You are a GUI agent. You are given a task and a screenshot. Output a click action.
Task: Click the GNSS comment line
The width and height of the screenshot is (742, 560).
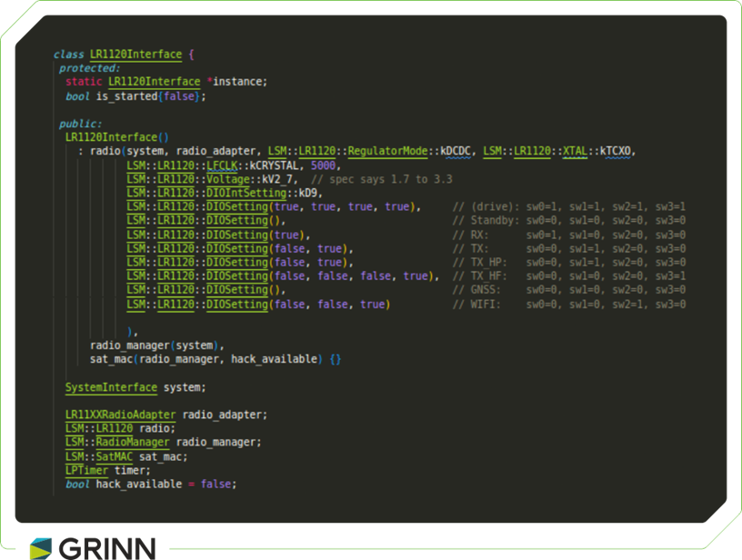[x=568, y=290]
